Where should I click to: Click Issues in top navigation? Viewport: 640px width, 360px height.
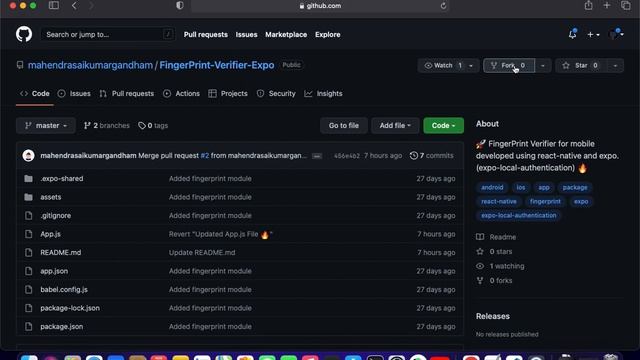(247, 34)
